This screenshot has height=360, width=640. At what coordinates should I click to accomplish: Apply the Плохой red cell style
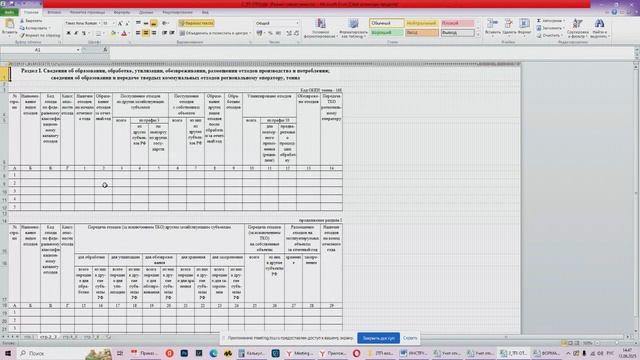(x=458, y=23)
